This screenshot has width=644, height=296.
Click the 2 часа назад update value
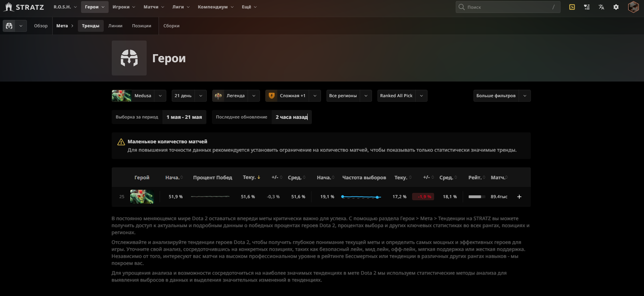[x=292, y=117]
